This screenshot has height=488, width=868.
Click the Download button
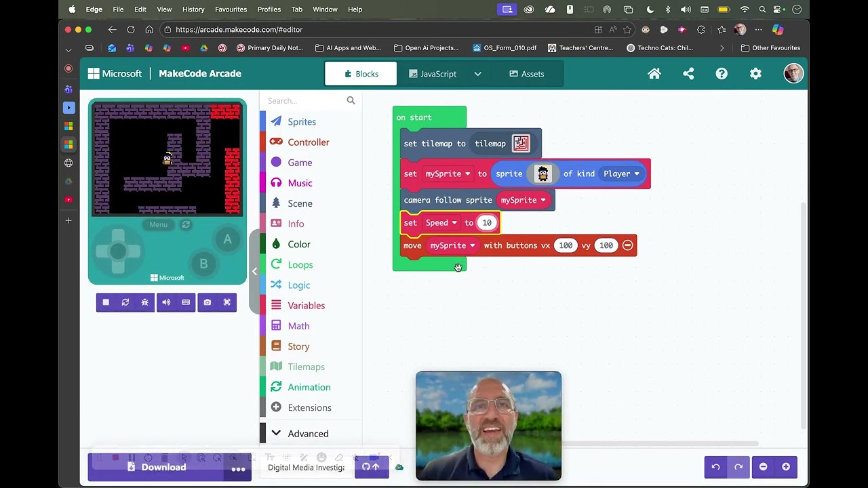(x=157, y=468)
